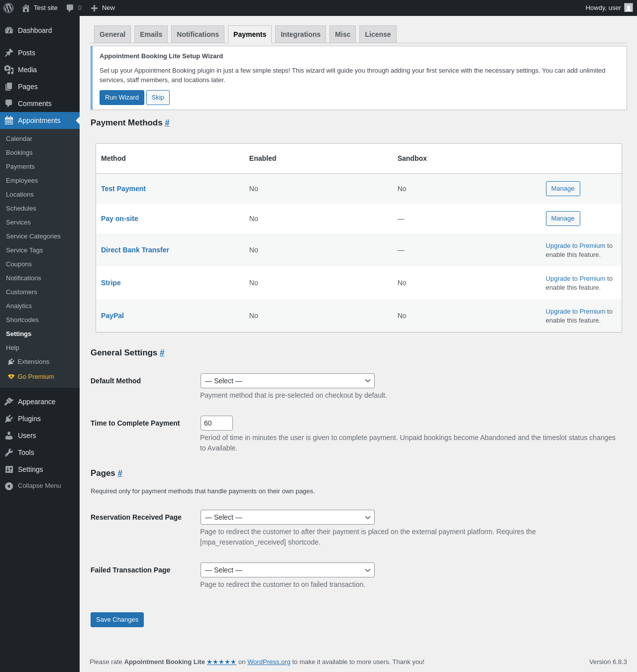637x672 pixels.
Task: Focus the Time to Complete Payment field
Action: pyautogui.click(x=216, y=423)
